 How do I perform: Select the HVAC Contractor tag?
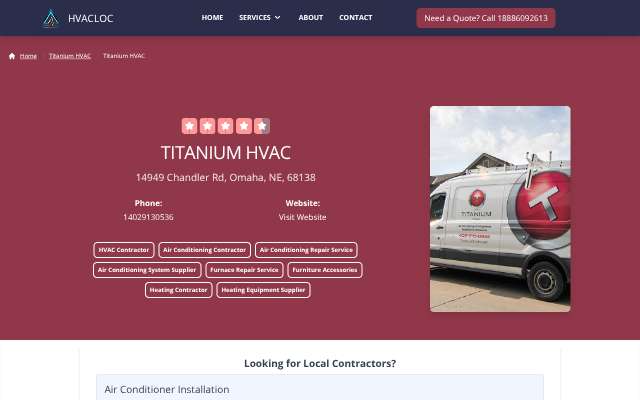124,250
